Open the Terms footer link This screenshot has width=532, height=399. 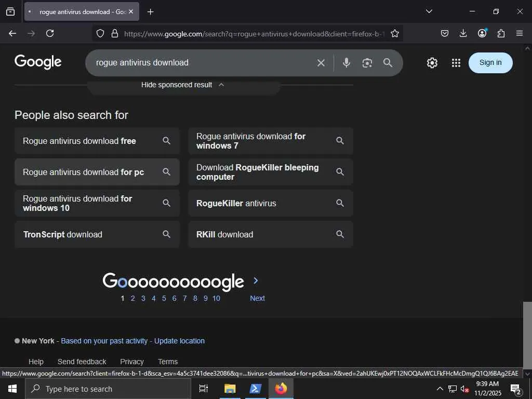point(168,362)
